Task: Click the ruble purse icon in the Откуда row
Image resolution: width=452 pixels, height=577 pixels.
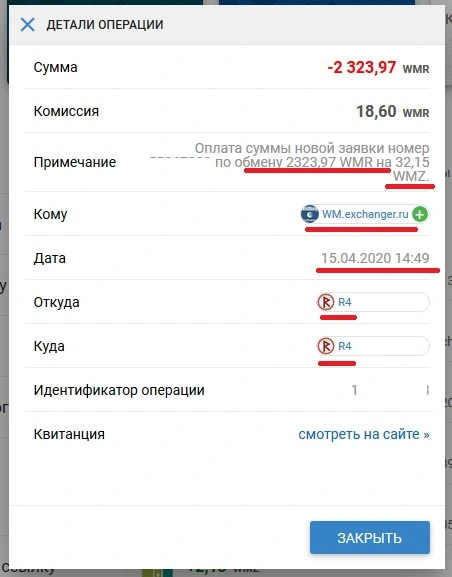Action: (x=326, y=302)
